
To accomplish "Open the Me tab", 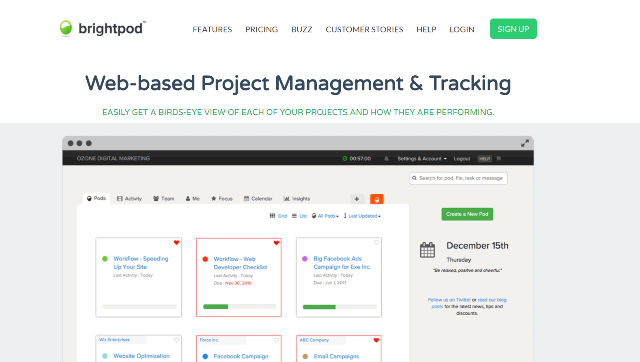I will tap(193, 199).
